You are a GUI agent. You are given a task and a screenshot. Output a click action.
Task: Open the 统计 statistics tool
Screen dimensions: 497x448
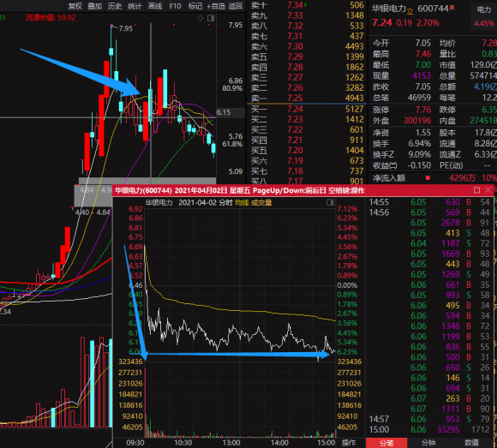[x=135, y=6]
